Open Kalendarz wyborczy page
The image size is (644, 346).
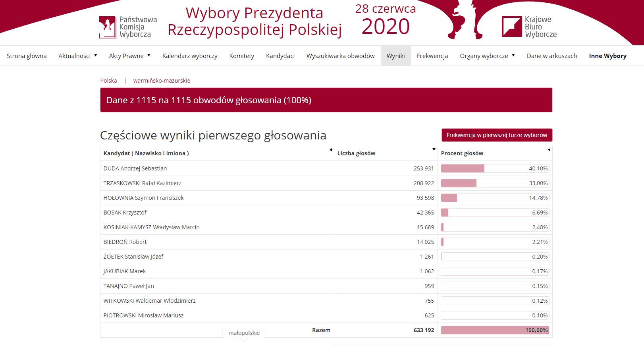point(190,56)
